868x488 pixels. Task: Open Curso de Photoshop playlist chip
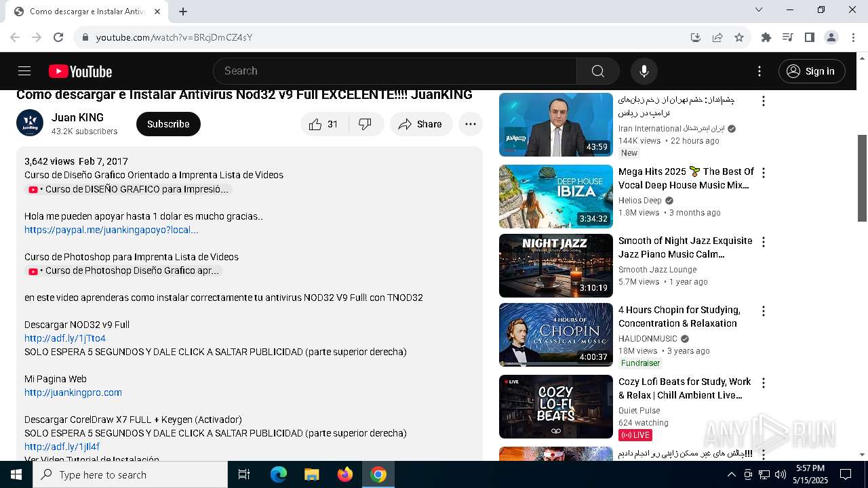123,271
